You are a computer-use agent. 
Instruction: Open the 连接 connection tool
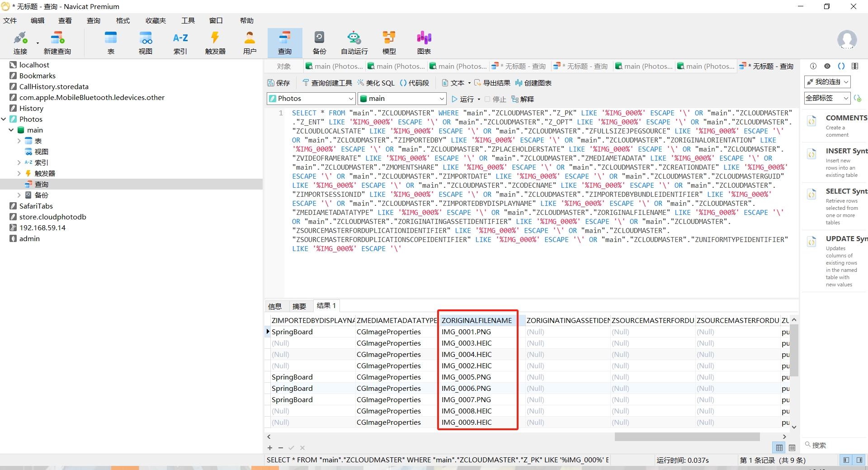click(x=20, y=43)
